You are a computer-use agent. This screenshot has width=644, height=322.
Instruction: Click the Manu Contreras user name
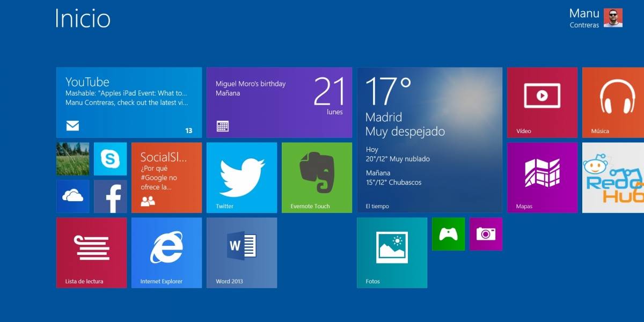584,18
